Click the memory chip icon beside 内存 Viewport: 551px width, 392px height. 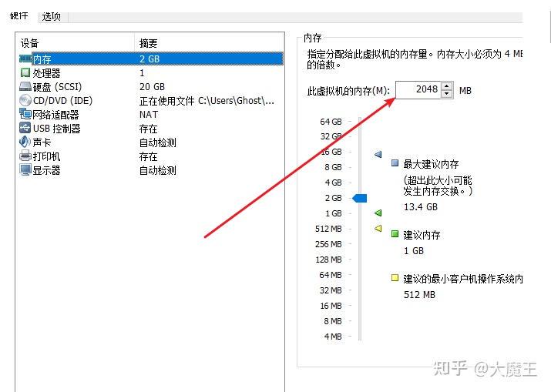[x=25, y=59]
